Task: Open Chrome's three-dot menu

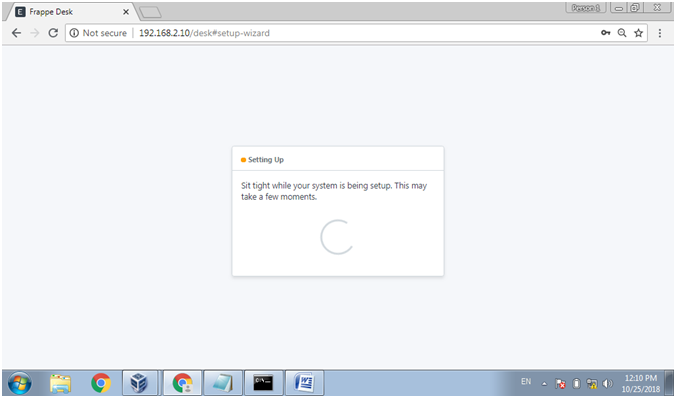Action: coord(660,33)
